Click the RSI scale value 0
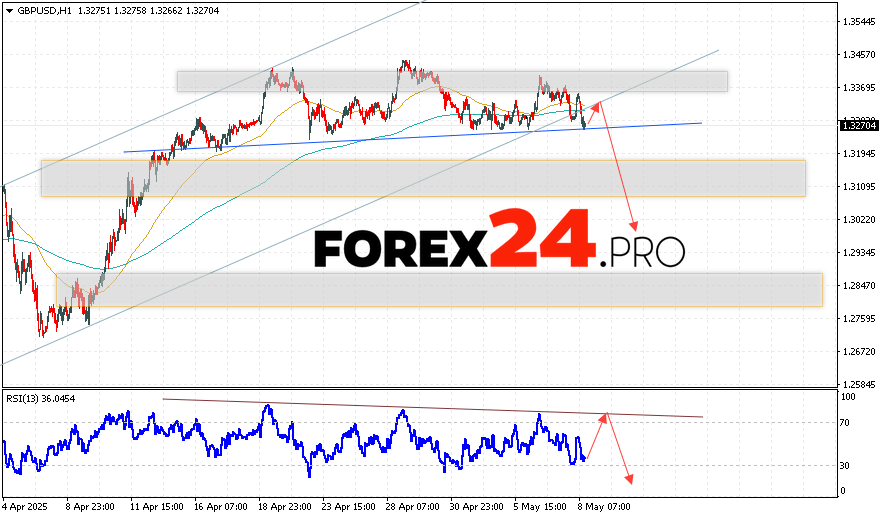This screenshot has height=518, width=883. pyautogui.click(x=842, y=491)
